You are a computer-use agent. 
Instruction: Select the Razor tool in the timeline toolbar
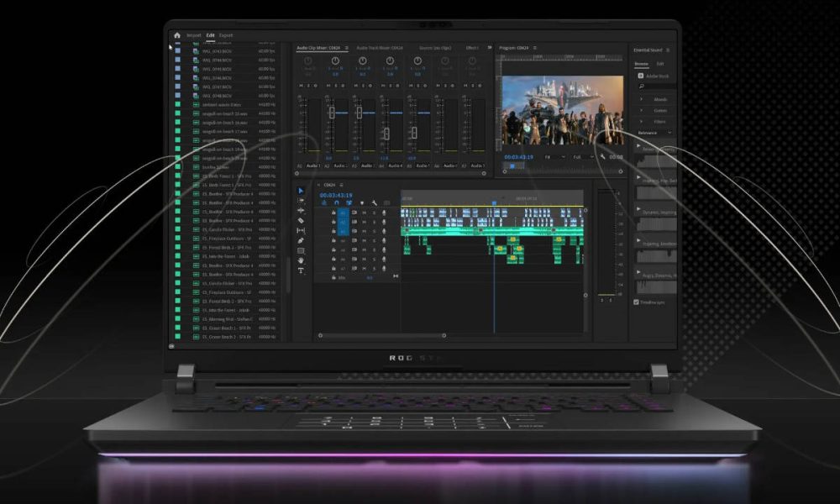[x=301, y=219]
